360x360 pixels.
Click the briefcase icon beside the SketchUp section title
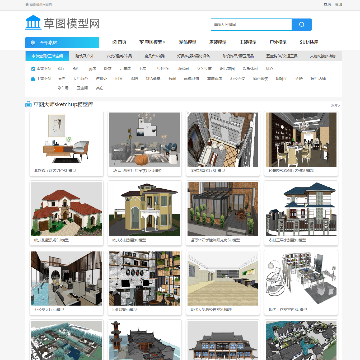point(28,105)
